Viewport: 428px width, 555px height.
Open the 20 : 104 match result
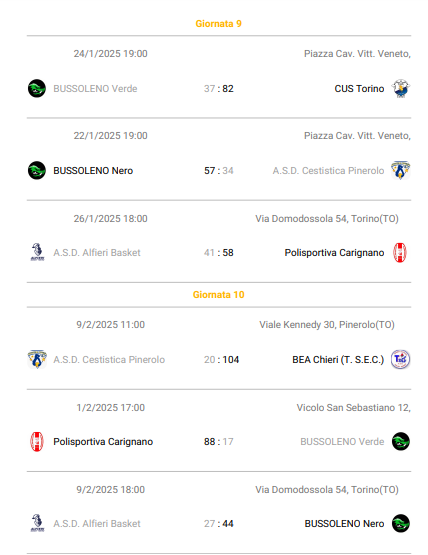[221, 360]
